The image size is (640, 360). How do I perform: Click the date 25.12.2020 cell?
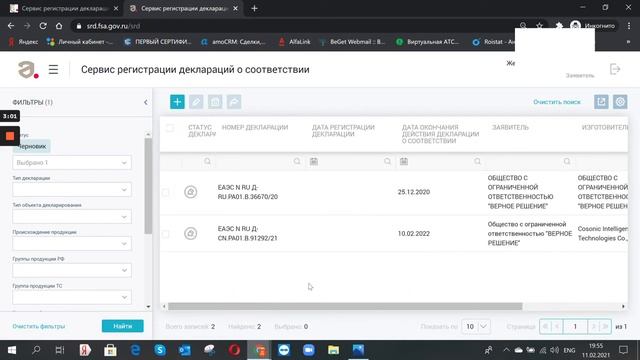click(413, 192)
